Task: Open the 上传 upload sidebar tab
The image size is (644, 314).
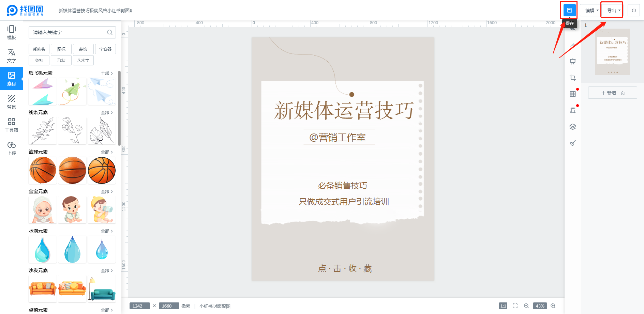Action: [x=12, y=148]
